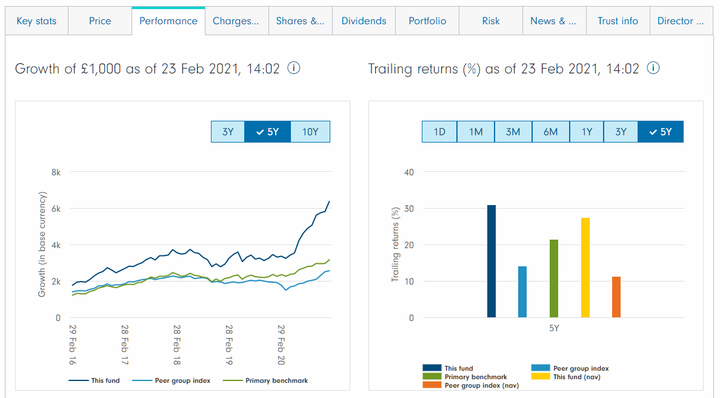Toggle This fund line in growth legend

pos(94,381)
